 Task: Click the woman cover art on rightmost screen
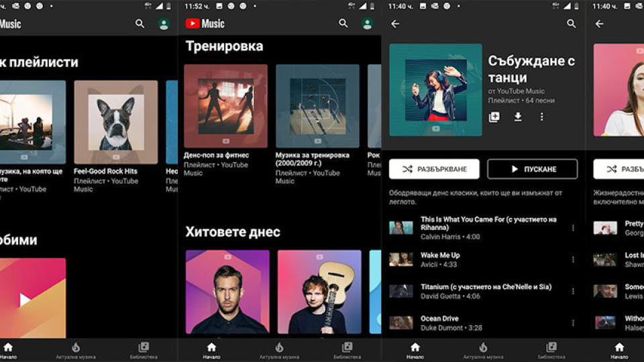[619, 90]
